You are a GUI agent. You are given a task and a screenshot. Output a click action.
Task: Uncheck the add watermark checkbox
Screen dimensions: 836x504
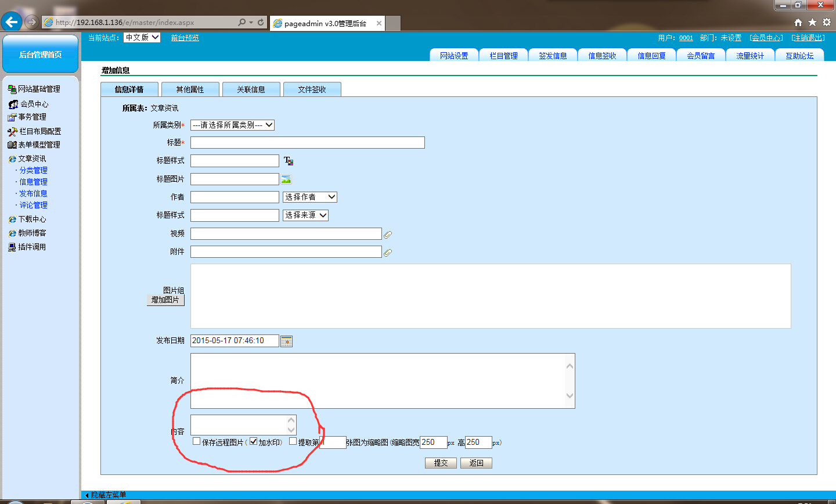tap(253, 441)
